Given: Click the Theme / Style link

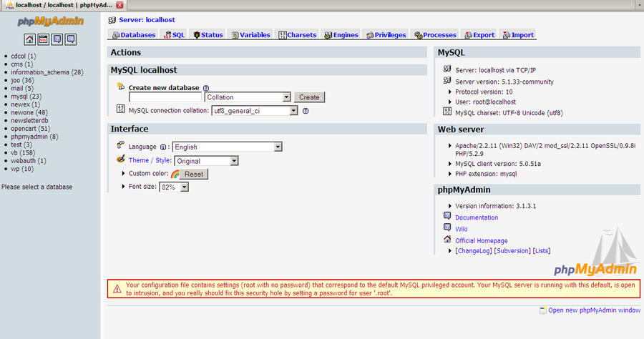Looking at the screenshot, I should point(150,160).
